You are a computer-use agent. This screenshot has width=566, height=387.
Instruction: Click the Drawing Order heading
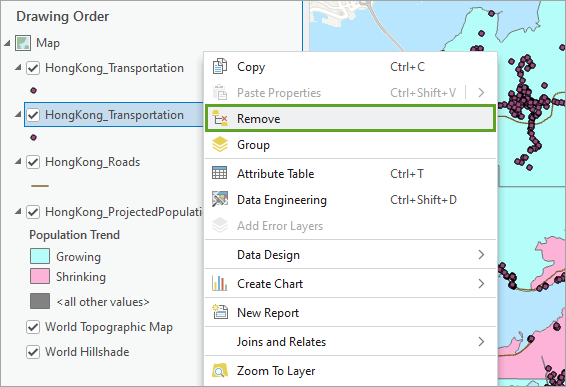(x=62, y=16)
